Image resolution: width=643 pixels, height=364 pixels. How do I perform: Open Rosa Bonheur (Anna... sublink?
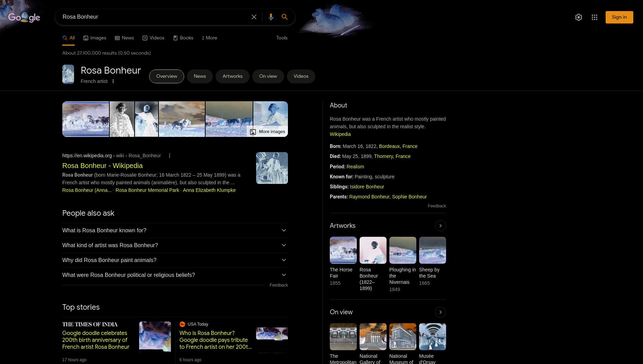[87, 190]
